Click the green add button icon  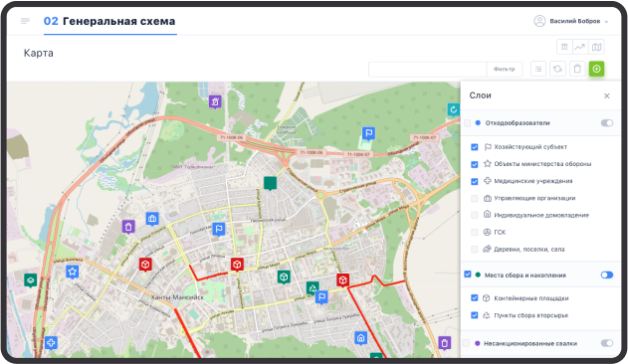pyautogui.click(x=596, y=69)
